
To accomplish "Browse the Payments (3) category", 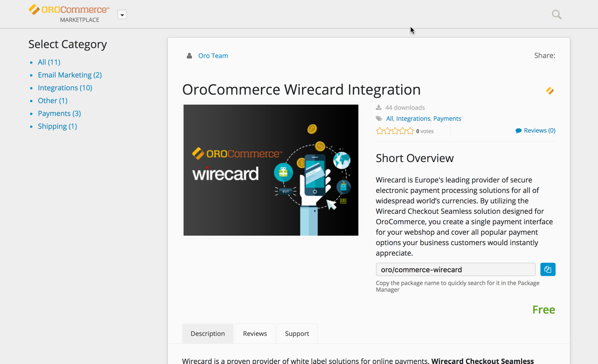I will [59, 114].
